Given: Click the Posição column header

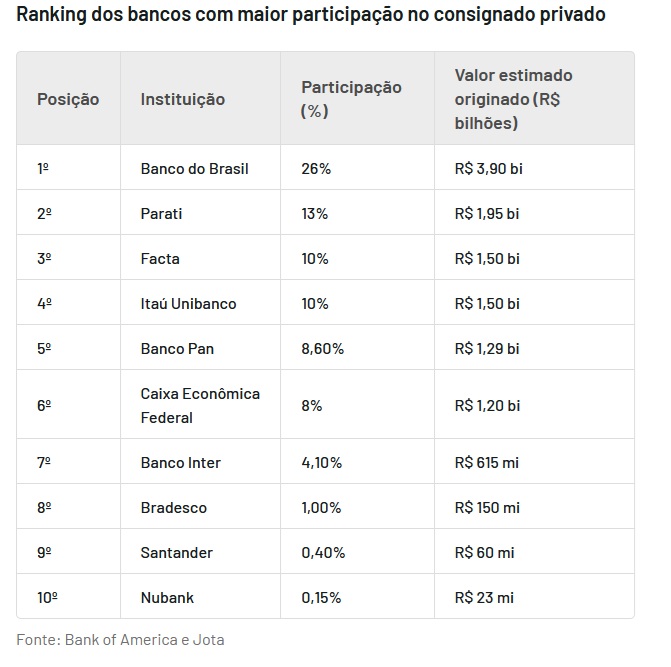Looking at the screenshot, I should pos(68,99).
